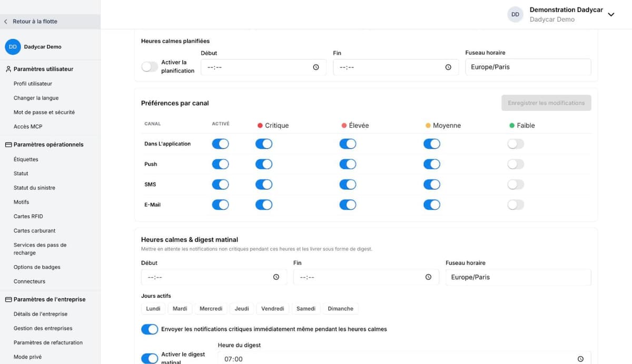Viewport: 632px width, 364px height.
Task: Go back via Retour à la flotte
Action: (x=35, y=22)
